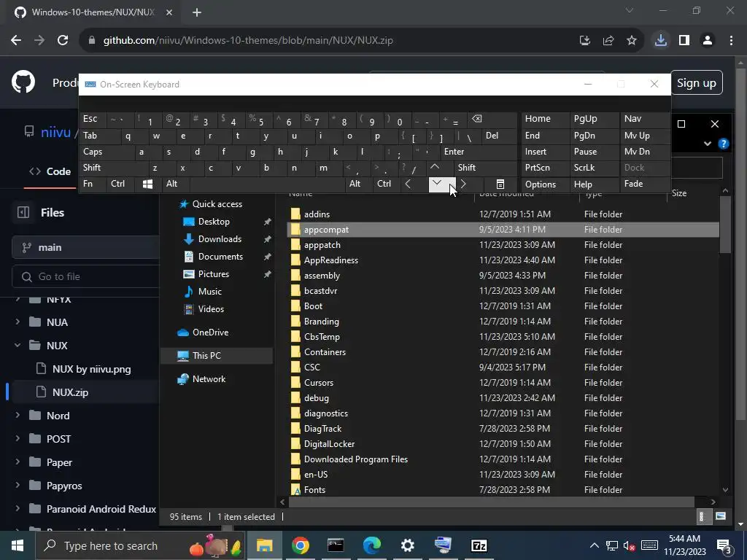Viewport: 747px width, 560px height.
Task: Click the down arrow key on On-Screen Keyboard
Action: [441, 184]
